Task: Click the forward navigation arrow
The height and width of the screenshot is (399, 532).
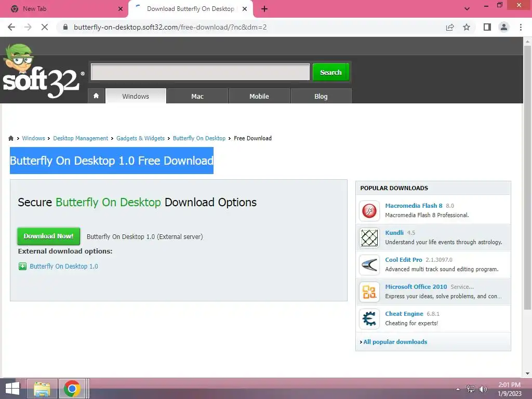Action: (x=28, y=27)
